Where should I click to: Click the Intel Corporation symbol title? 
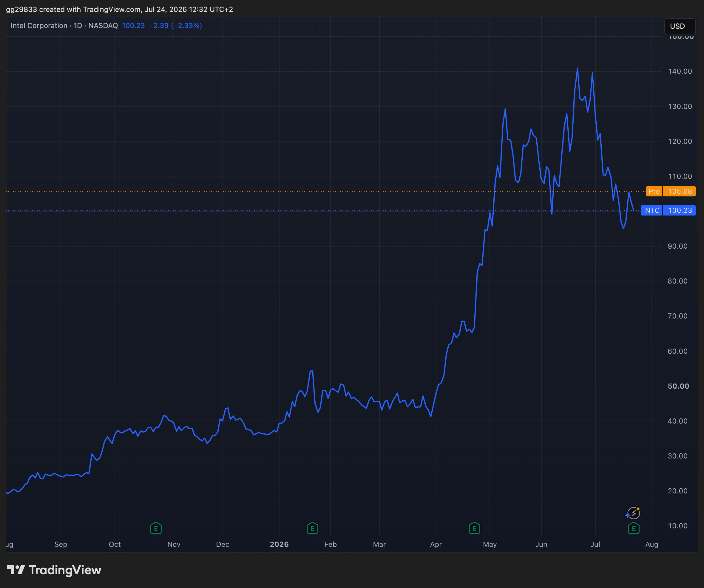[x=39, y=25]
